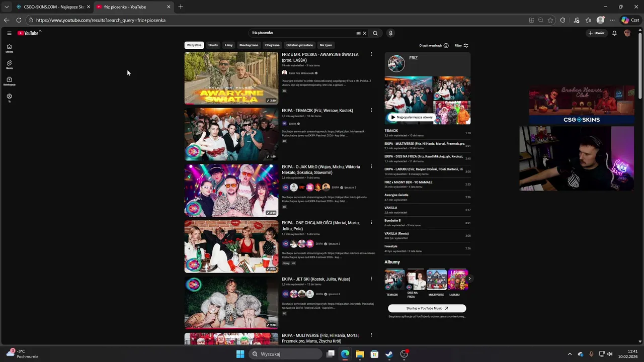The image size is (644, 362).
Task: Select the Na żywo filter chip
Action: pos(326,45)
